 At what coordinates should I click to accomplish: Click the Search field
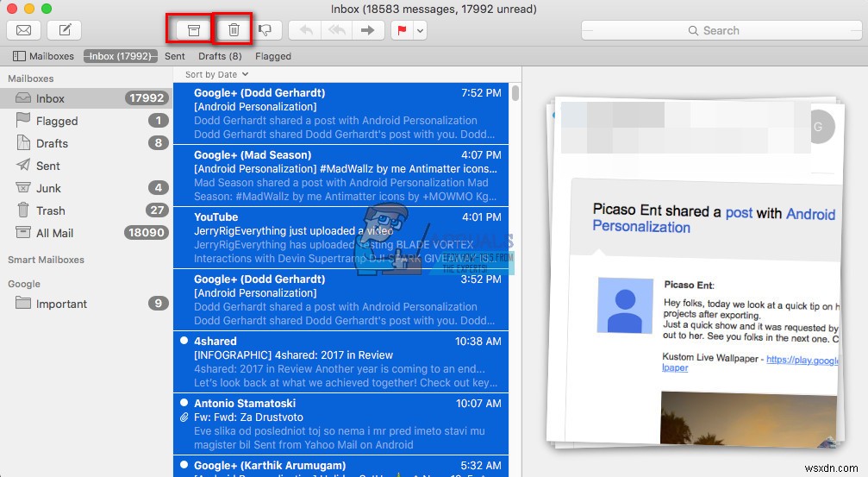pyautogui.click(x=721, y=30)
